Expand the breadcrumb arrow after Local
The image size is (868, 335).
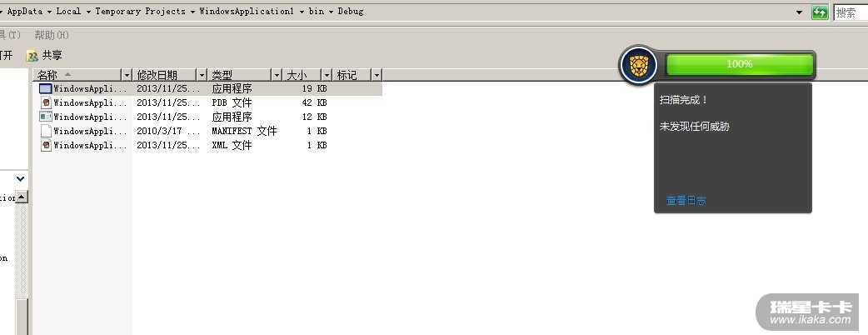click(x=88, y=12)
